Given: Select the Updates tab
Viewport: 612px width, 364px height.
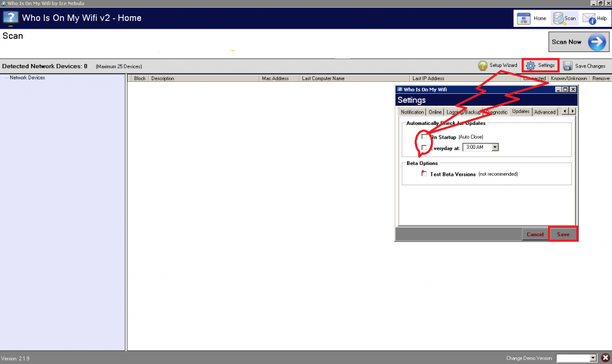Looking at the screenshot, I should coord(521,111).
